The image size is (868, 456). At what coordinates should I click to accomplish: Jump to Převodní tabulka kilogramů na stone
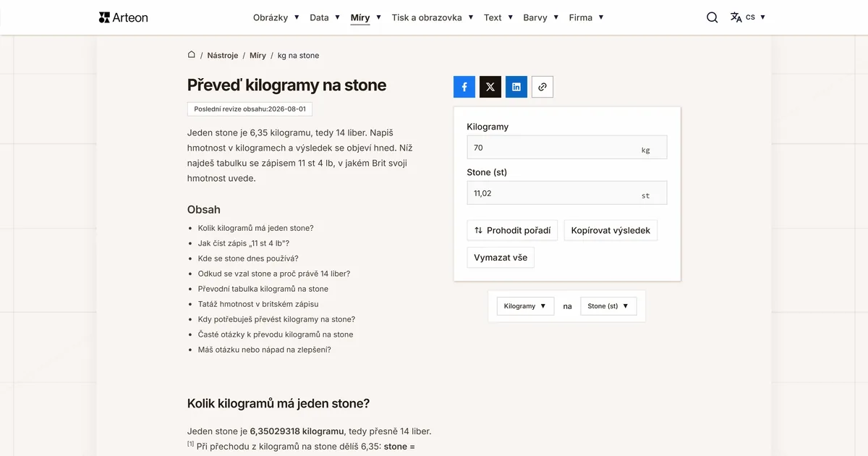(263, 289)
